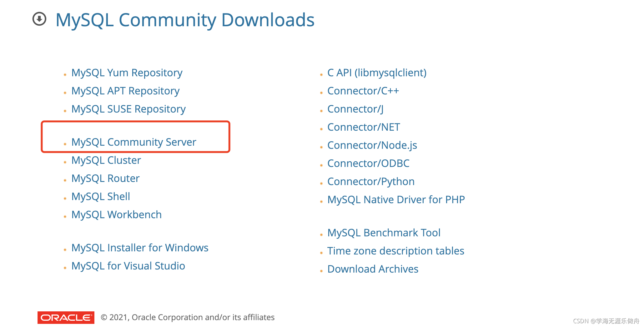Select the Connector/NET link
The image size is (644, 327).
coord(364,127)
